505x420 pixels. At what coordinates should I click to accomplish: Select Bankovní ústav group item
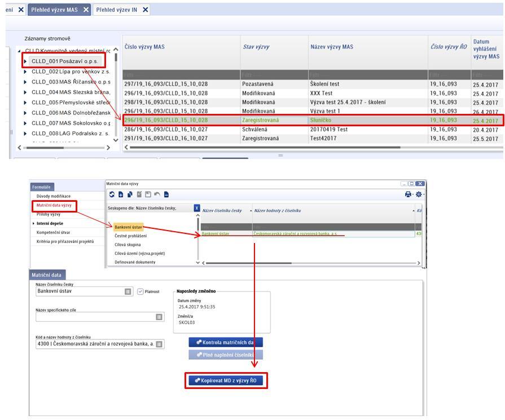coord(128,227)
